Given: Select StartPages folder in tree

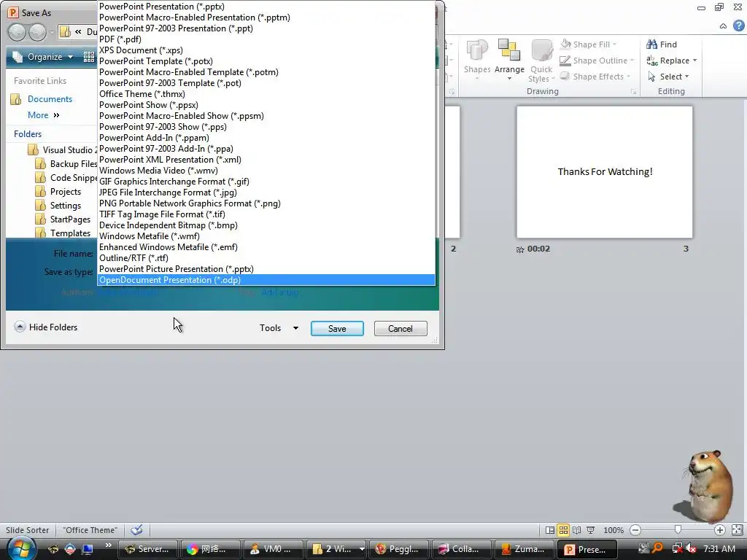Looking at the screenshot, I should (x=70, y=219).
